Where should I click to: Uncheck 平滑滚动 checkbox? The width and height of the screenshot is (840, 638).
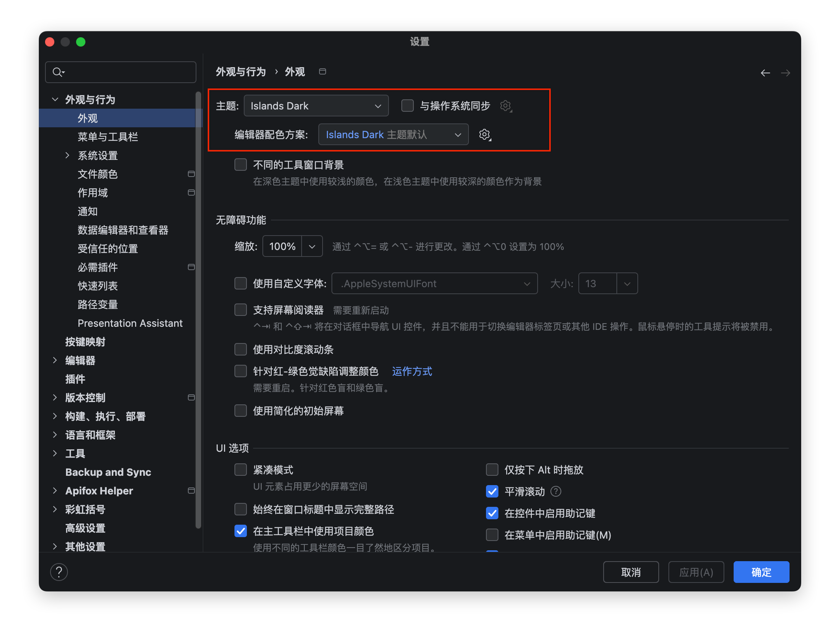(492, 491)
